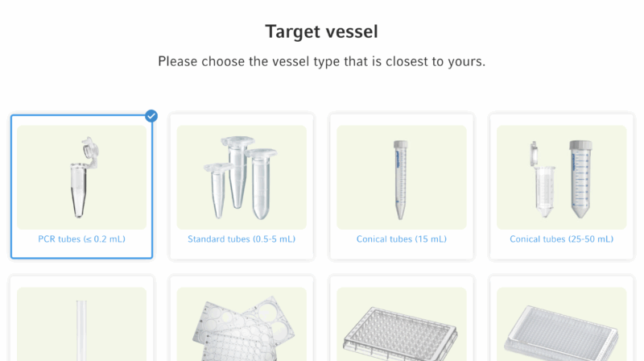Select the PCR tubes vessel image
The height and width of the screenshot is (361, 644).
coord(82,177)
